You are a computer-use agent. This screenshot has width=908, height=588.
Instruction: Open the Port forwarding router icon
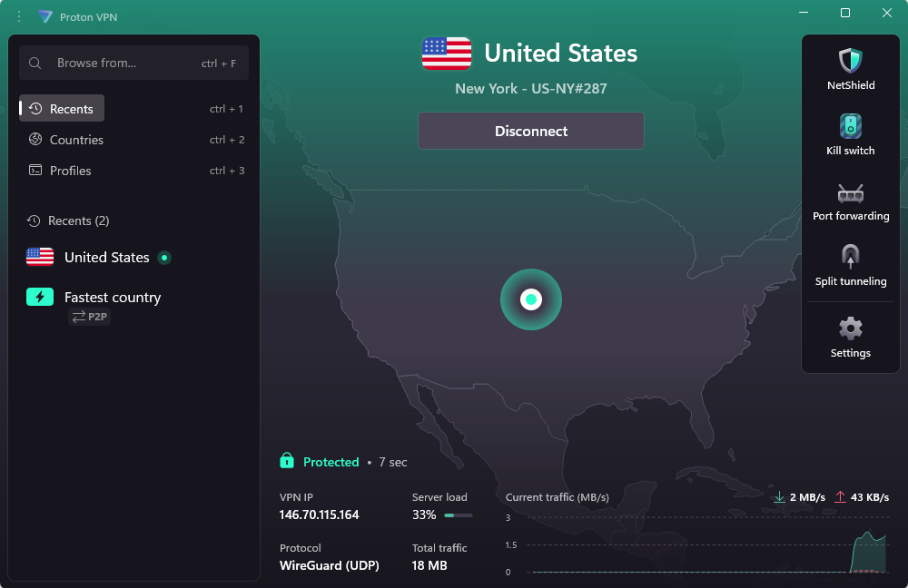[850, 193]
